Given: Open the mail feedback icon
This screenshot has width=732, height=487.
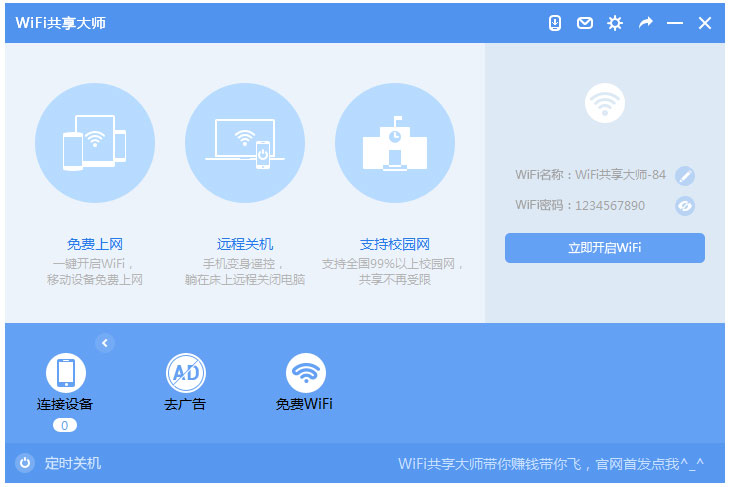Looking at the screenshot, I should 584,23.
